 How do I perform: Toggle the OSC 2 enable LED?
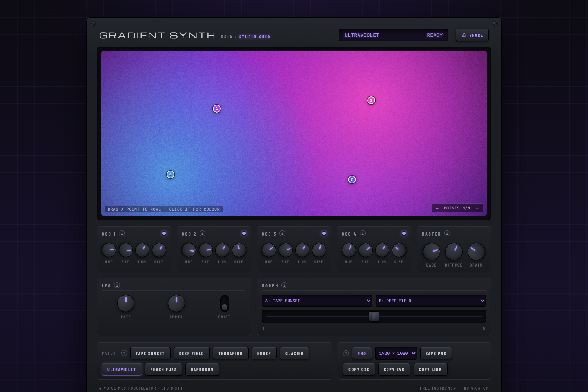[244, 234]
